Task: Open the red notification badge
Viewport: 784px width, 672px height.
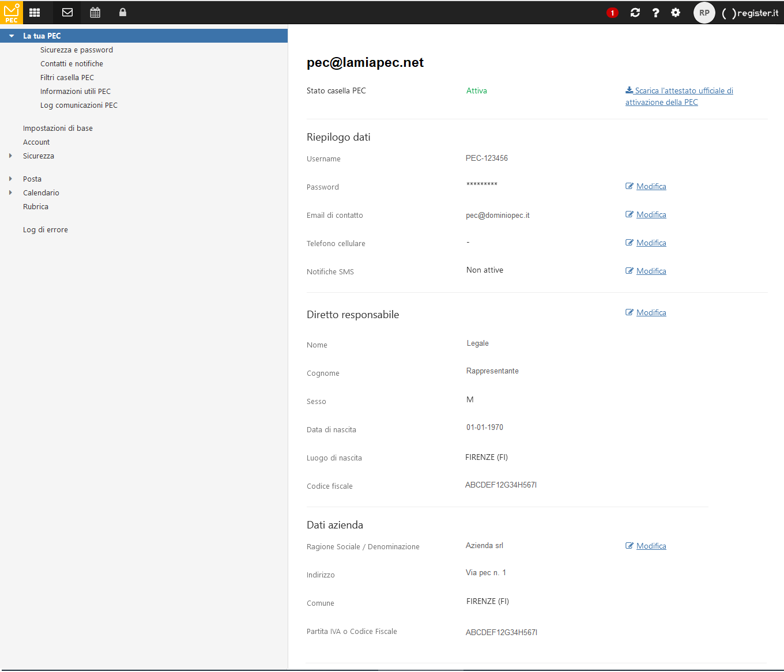Action: (x=612, y=13)
